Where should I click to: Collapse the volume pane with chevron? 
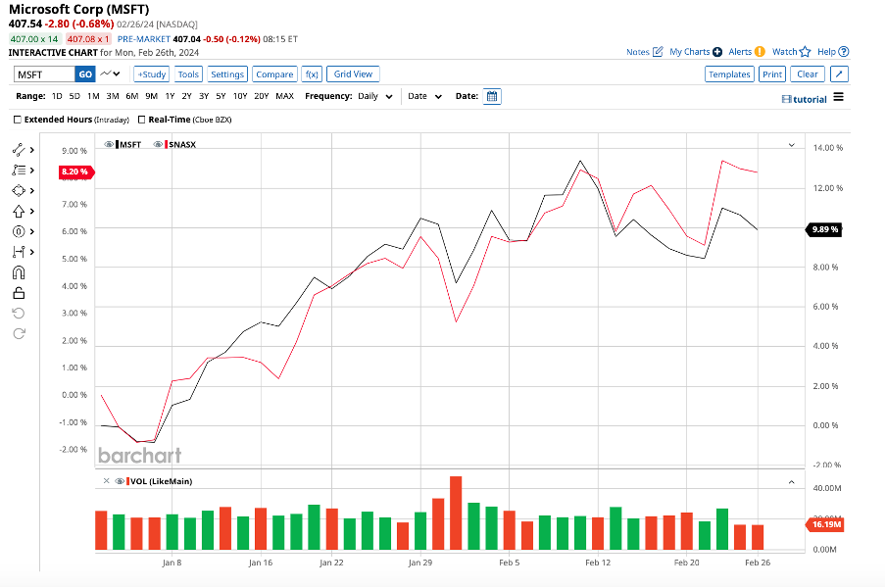pyautogui.click(x=791, y=481)
